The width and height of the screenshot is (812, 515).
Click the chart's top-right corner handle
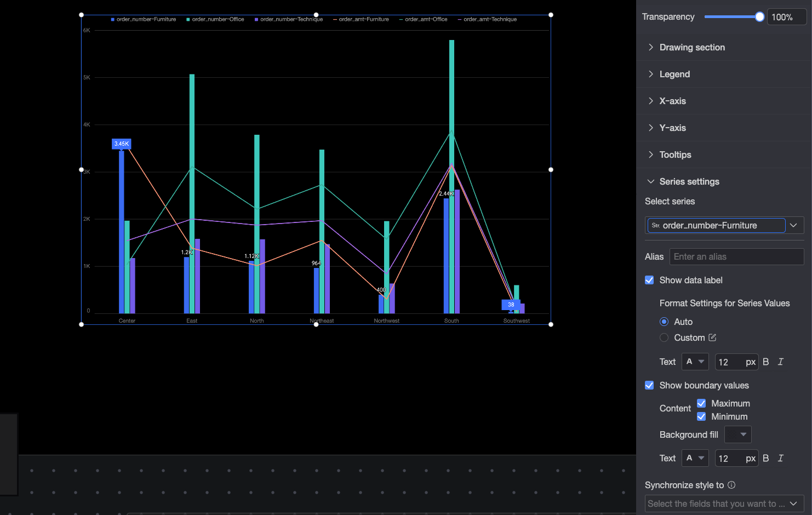tap(551, 15)
